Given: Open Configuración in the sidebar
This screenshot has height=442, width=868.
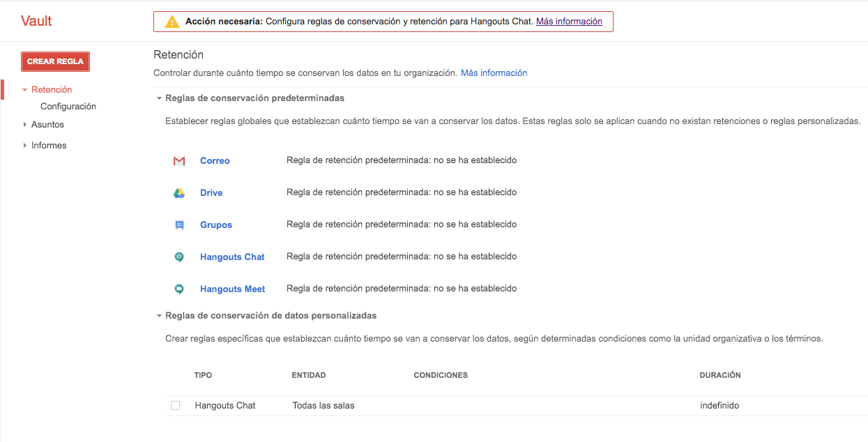Looking at the screenshot, I should click(x=68, y=107).
